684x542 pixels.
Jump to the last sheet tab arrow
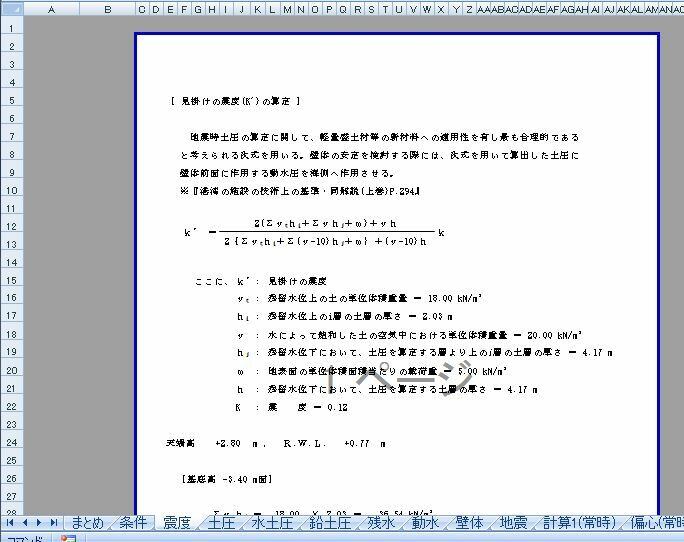click(x=54, y=522)
